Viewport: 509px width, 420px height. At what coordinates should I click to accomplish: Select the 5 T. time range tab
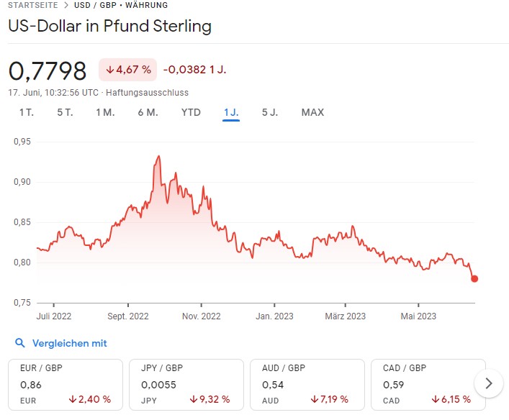coord(65,112)
